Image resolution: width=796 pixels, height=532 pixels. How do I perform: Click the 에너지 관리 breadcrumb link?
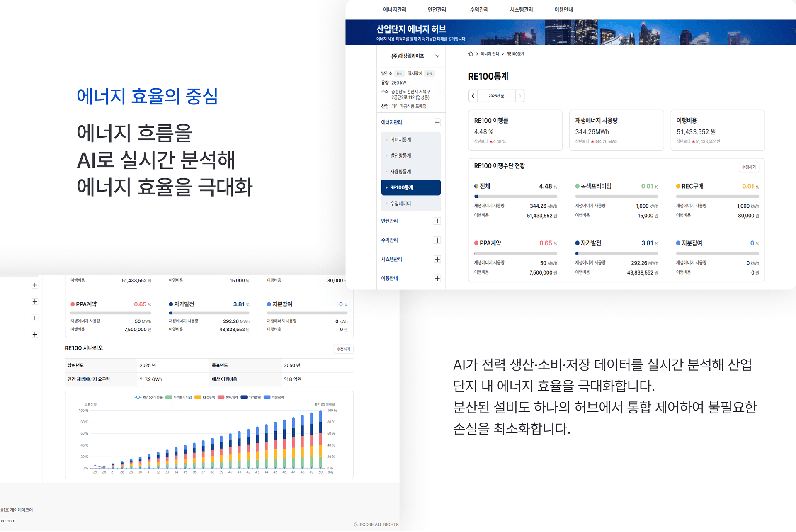tap(490, 54)
